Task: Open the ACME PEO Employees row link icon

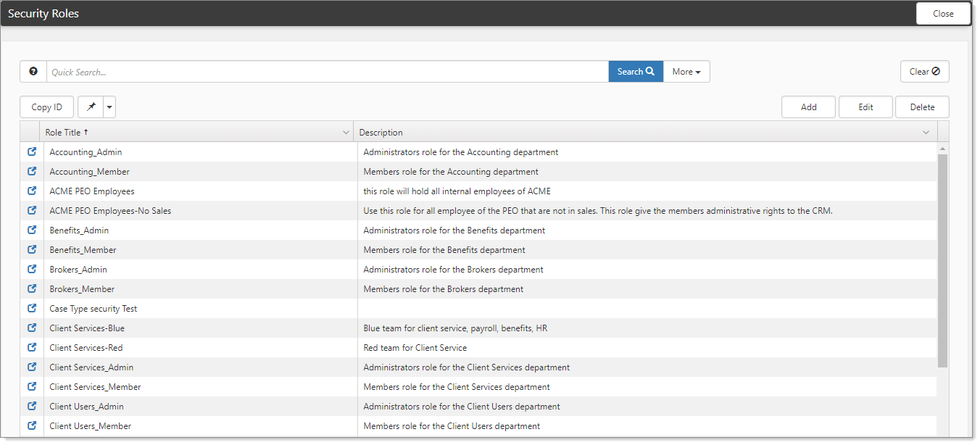Action: [32, 191]
